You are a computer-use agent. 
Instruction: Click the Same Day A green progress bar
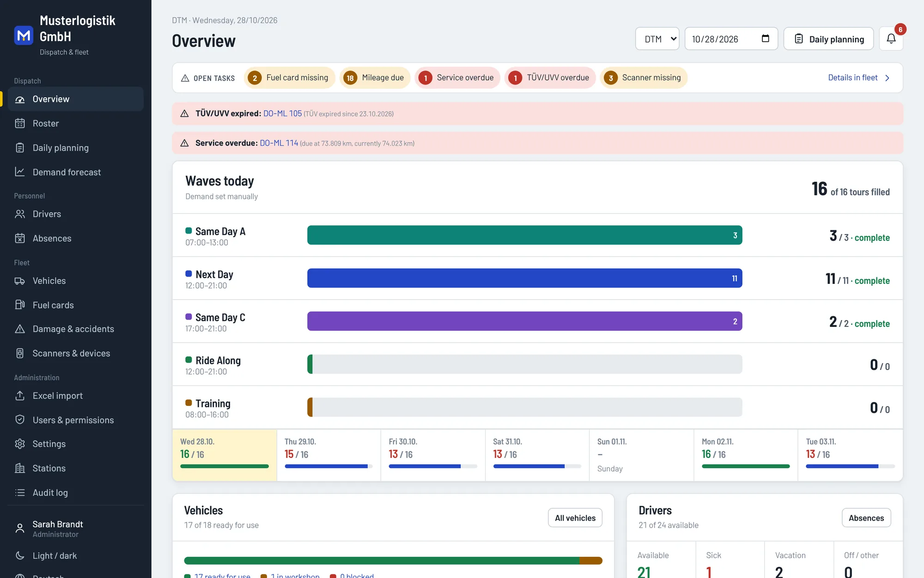[x=524, y=235]
